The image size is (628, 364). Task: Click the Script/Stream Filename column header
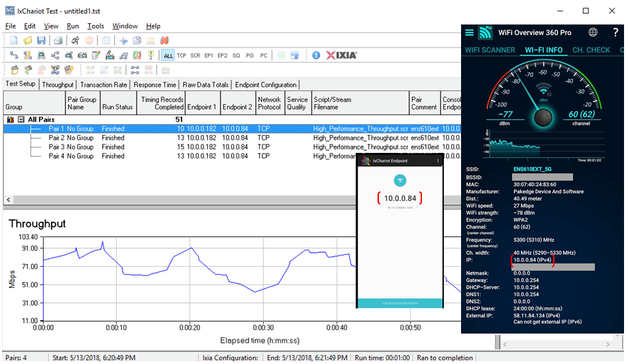360,103
